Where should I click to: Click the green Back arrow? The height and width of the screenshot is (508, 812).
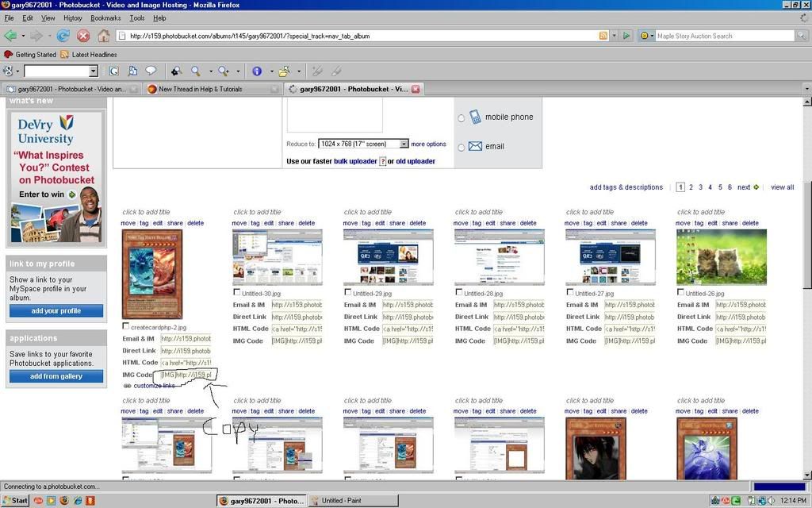[10, 36]
